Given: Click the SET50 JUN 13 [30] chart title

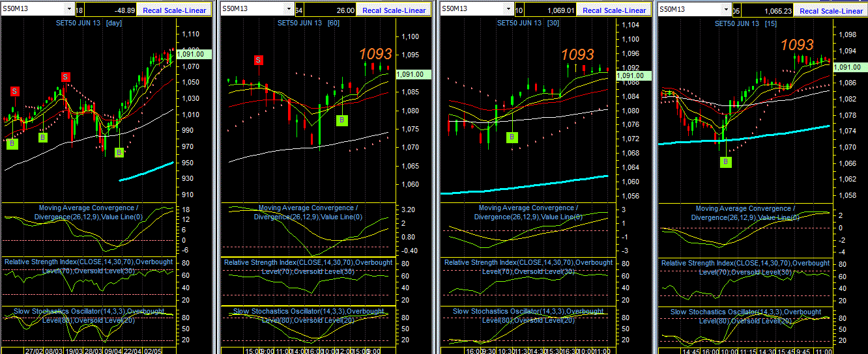Looking at the screenshot, I should pos(528,23).
